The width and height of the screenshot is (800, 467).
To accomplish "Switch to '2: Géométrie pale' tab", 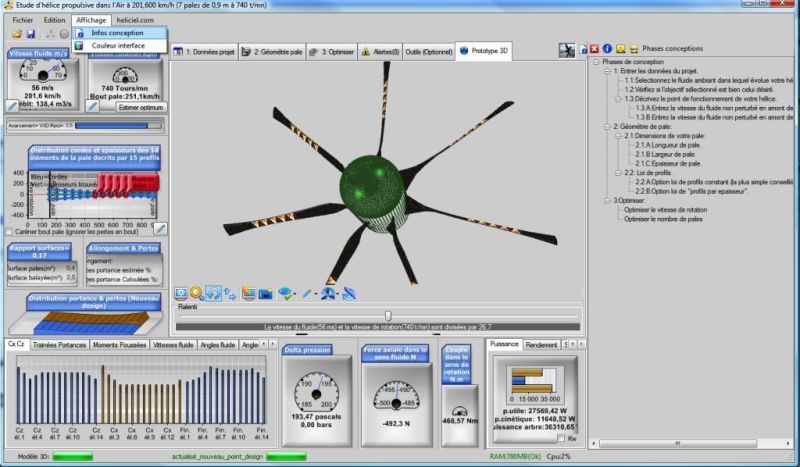I will [x=272, y=52].
